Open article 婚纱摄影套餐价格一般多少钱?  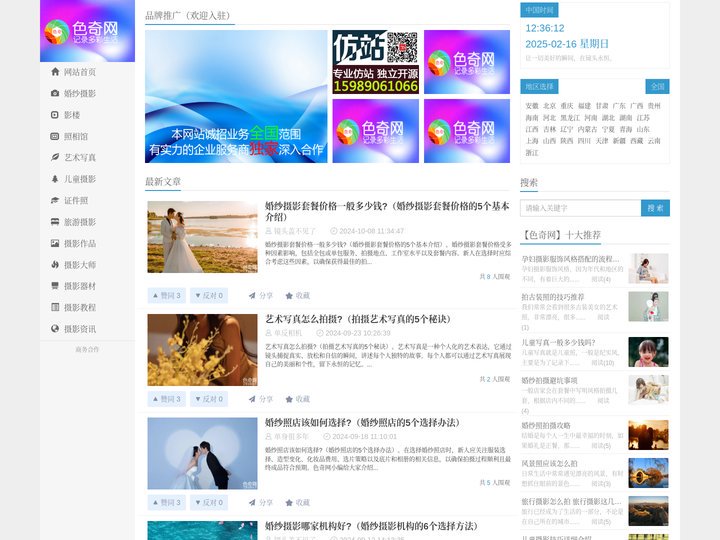(x=387, y=211)
